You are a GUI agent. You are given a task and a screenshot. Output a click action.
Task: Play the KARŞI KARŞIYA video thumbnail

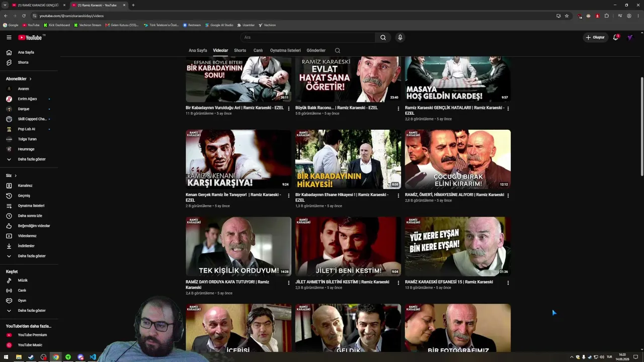coord(238,159)
